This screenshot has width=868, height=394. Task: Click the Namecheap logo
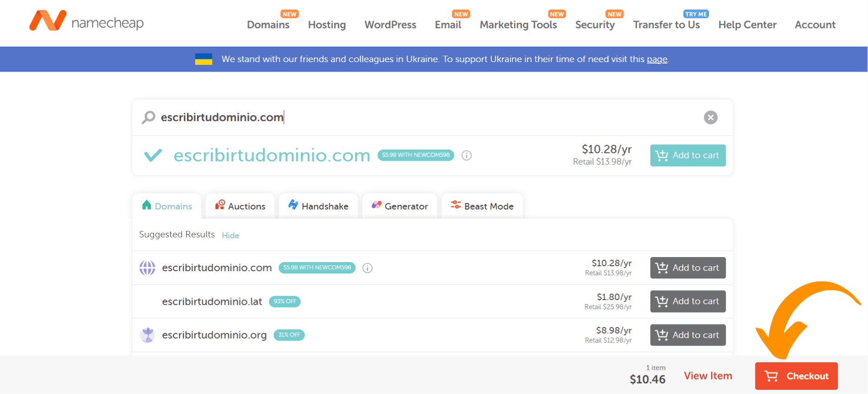[x=86, y=21]
